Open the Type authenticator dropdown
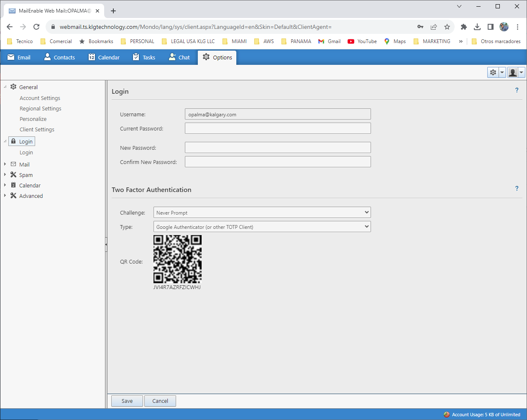The image size is (527, 420). [x=262, y=227]
